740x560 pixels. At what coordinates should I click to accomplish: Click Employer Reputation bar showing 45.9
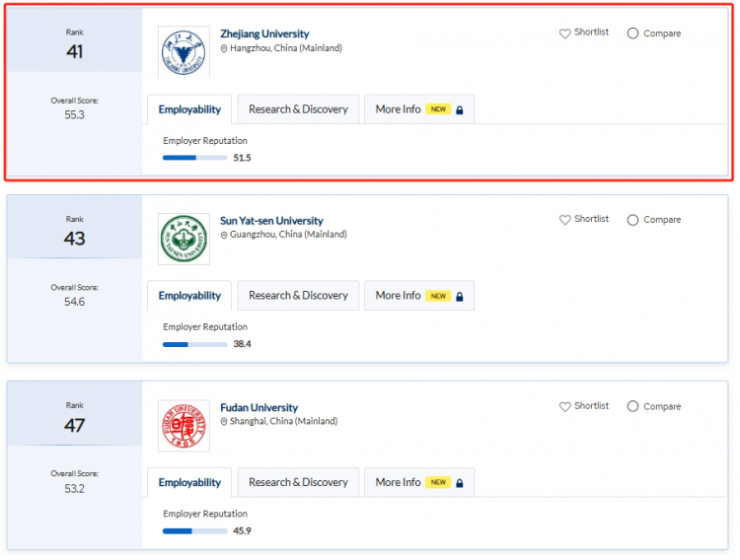195,531
